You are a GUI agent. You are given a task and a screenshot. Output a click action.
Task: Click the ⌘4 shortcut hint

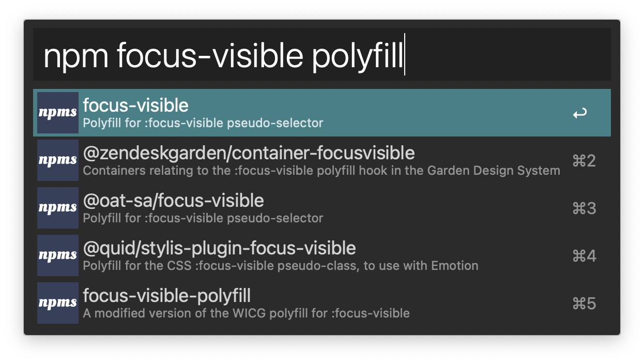pos(584,256)
